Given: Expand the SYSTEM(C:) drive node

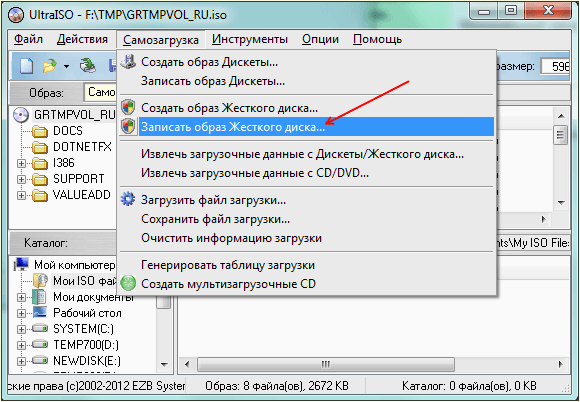Looking at the screenshot, I should (x=21, y=329).
